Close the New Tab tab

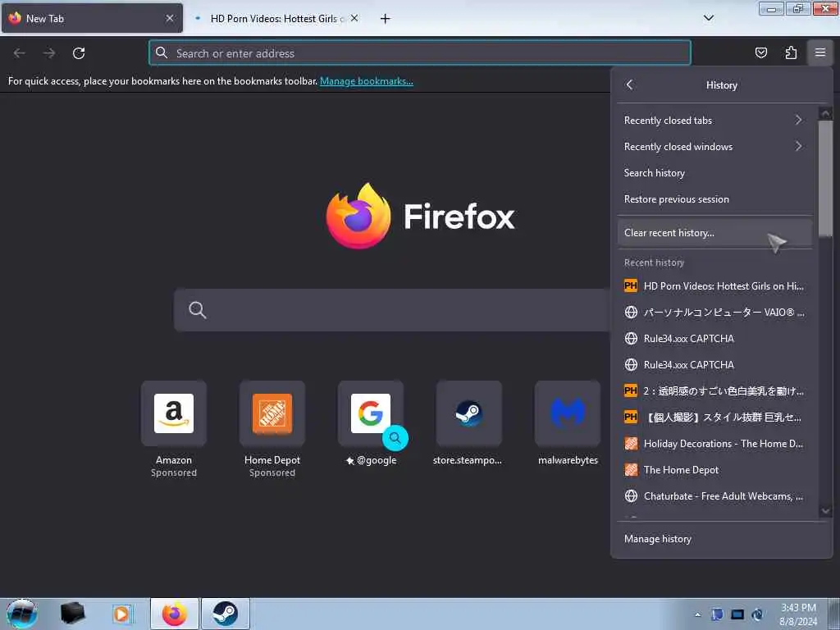point(169,18)
